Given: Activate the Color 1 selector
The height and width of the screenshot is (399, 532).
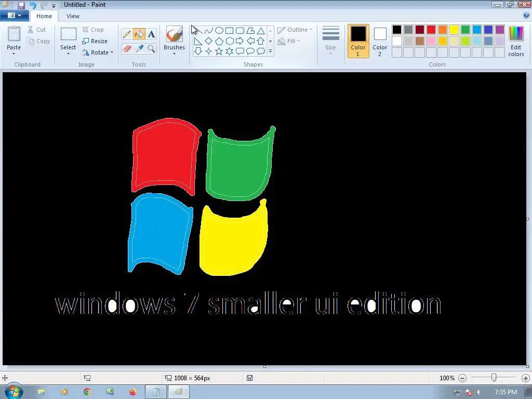Looking at the screenshot, I should coord(358,41).
